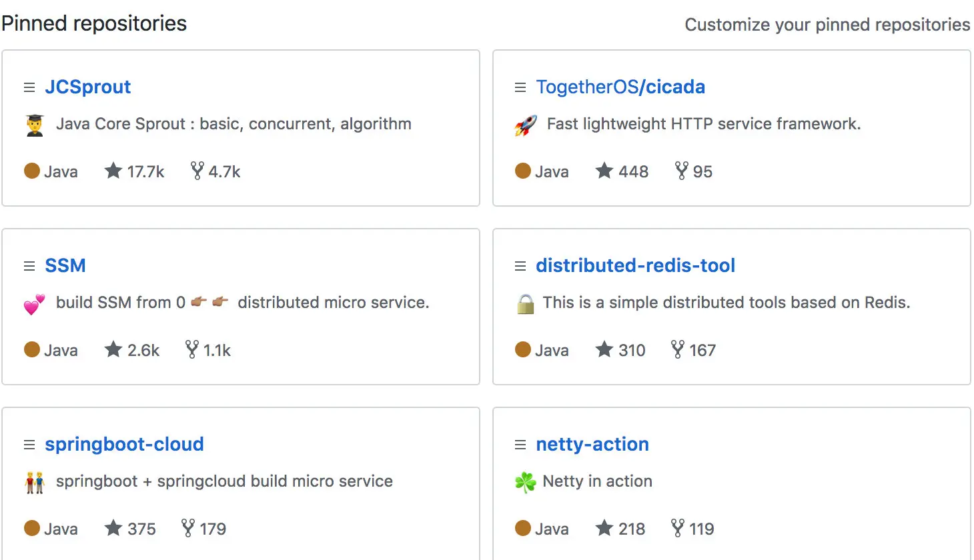974x560 pixels.
Task: View distributed-redis-tool forks count 167
Action: pos(694,350)
